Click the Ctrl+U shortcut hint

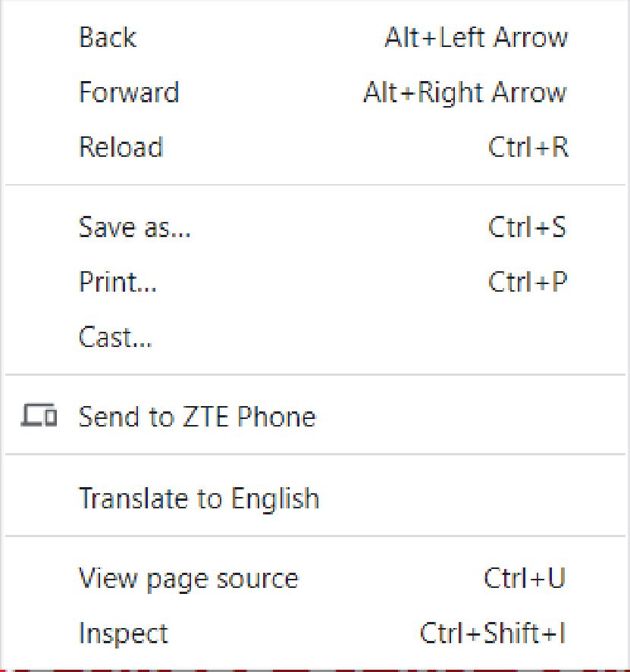525,578
